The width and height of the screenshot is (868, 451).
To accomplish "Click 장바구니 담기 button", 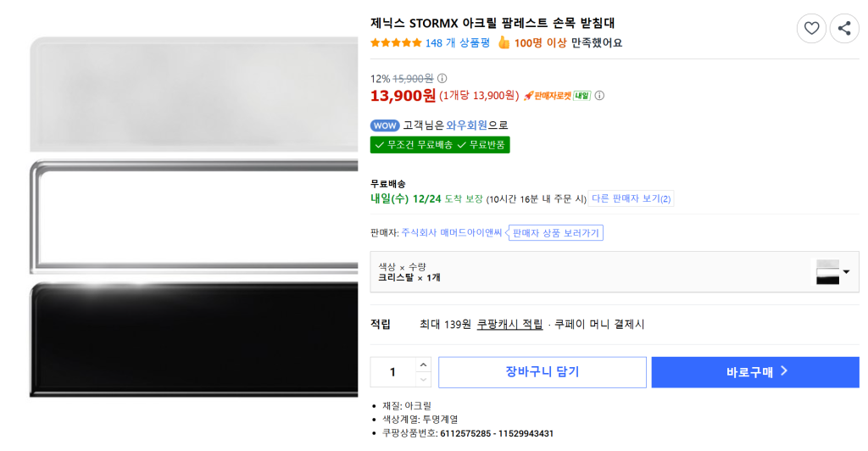I will point(542,372).
